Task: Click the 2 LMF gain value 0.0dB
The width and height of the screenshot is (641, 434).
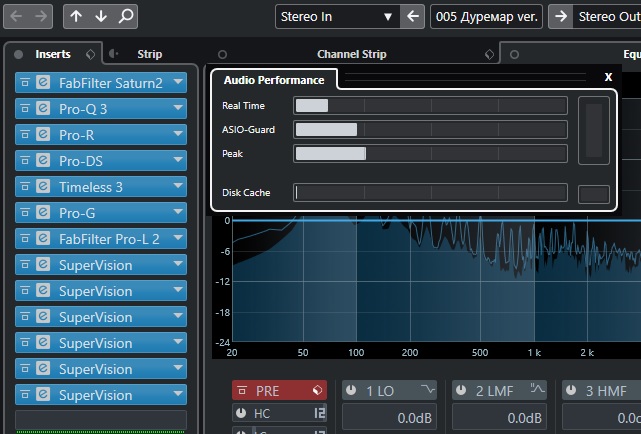Action: coord(499,418)
